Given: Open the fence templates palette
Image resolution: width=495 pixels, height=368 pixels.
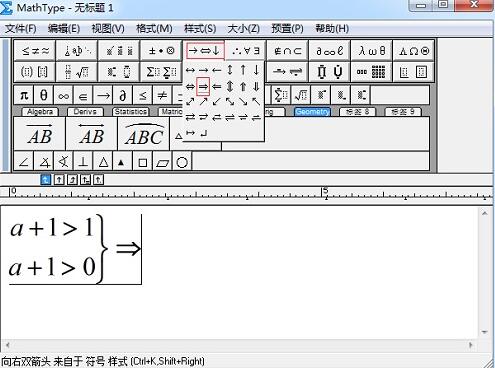Looking at the screenshot, I should click(x=35, y=72).
